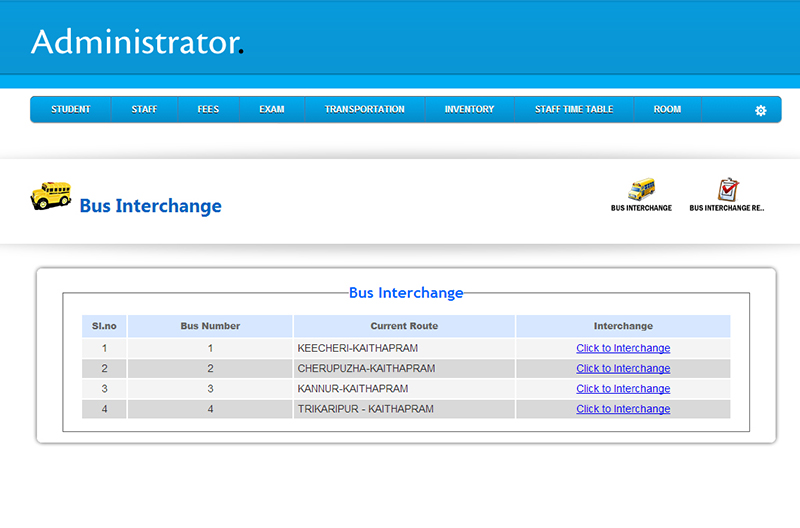The height and width of the screenshot is (528, 800).
Task: Open the Inventory menu
Action: coord(469,109)
